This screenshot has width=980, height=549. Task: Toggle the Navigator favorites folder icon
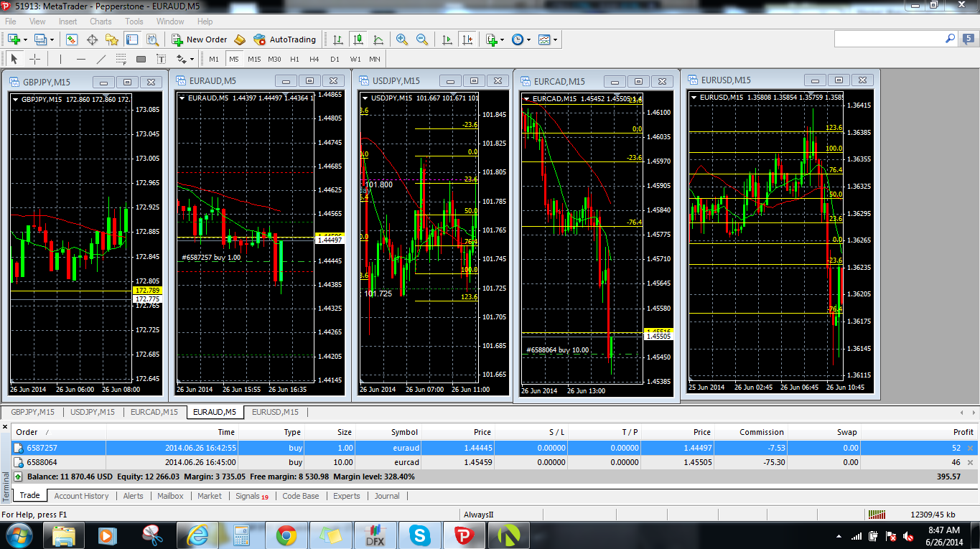(112, 39)
